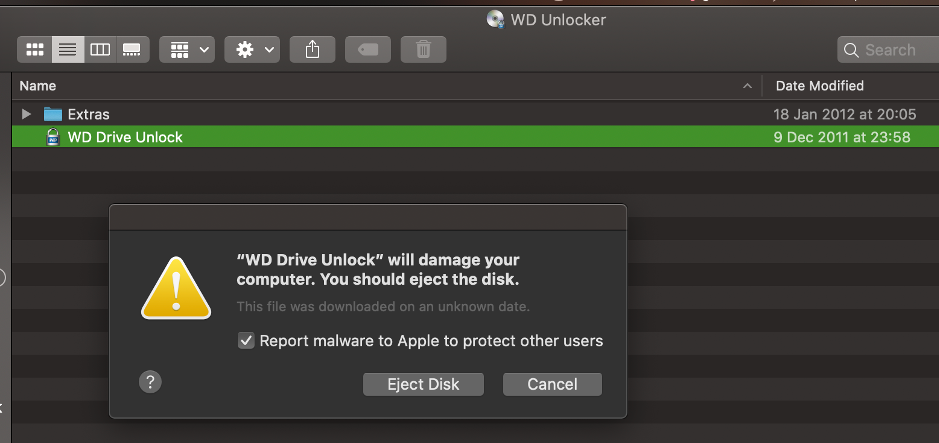Open the Action gear dropdown menu

tap(251, 49)
